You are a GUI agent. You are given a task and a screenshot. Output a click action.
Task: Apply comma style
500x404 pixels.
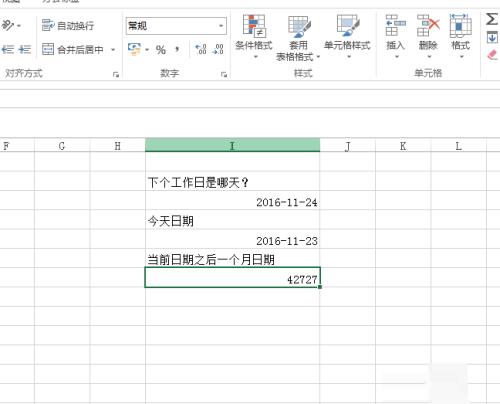click(177, 50)
